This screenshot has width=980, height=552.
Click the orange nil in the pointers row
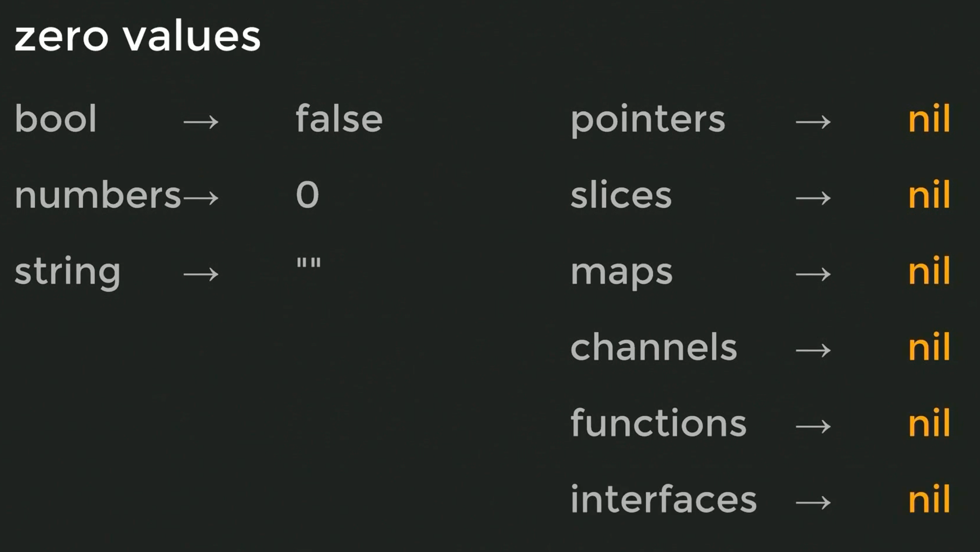tap(929, 119)
